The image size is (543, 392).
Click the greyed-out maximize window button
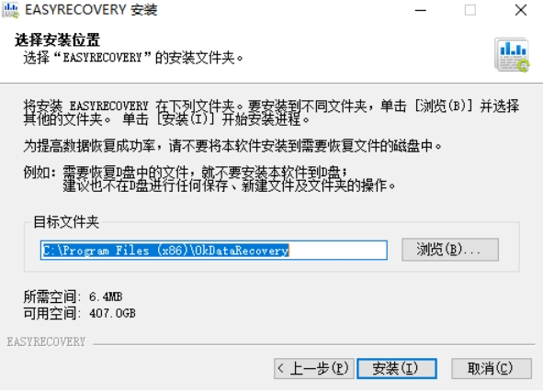point(469,10)
